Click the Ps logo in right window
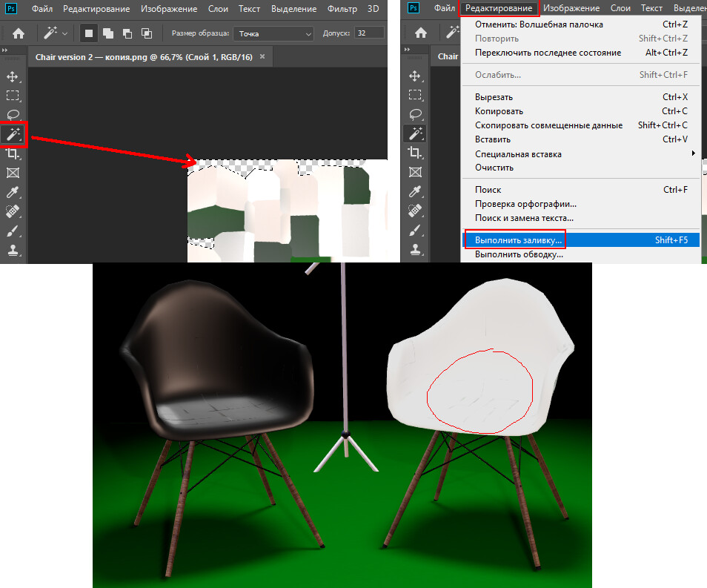707x588 pixels. click(413, 7)
